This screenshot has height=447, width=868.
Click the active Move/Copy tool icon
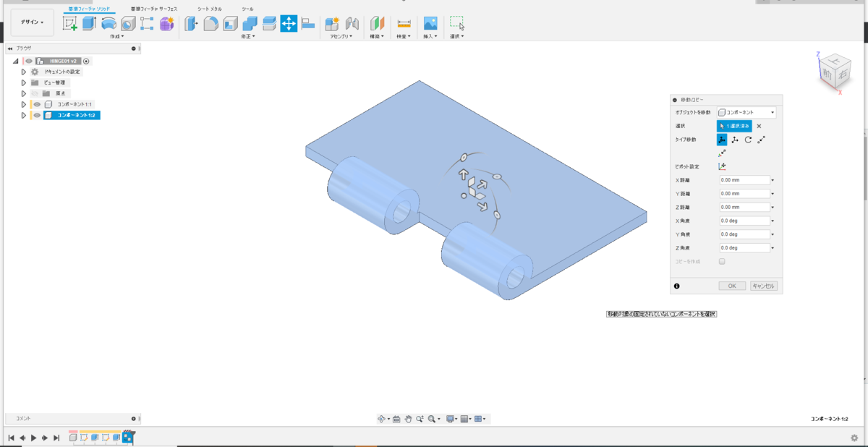[x=289, y=24]
